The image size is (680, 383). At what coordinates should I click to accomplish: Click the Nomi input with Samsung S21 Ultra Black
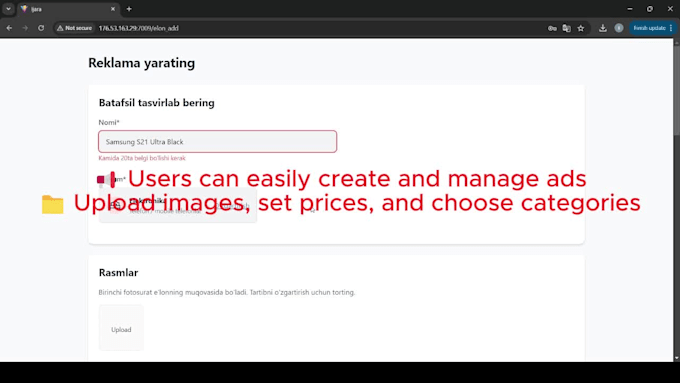[218, 141]
